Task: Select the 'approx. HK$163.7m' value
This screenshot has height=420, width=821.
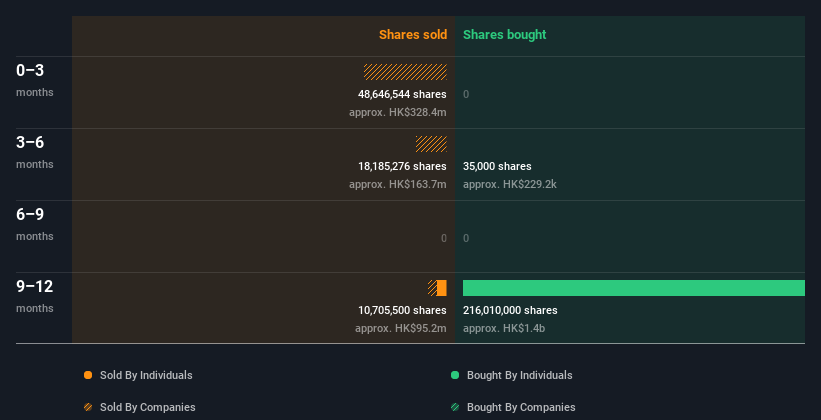Action: (398, 184)
